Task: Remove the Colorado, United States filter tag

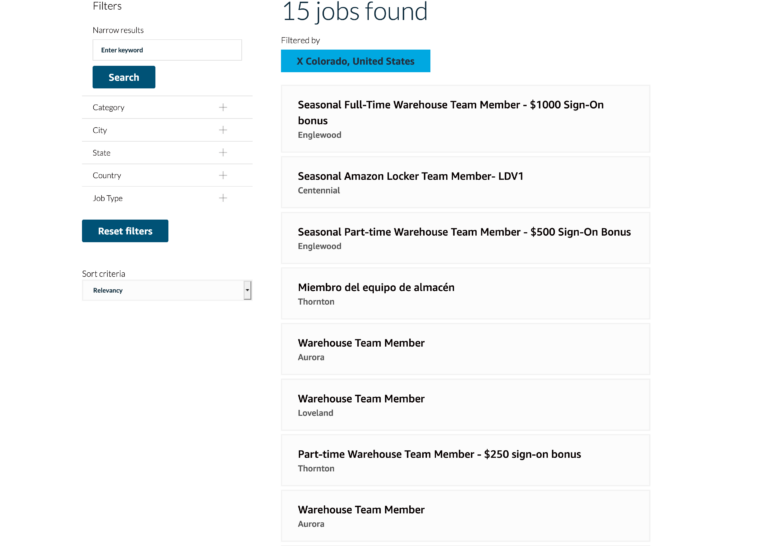Action: click(355, 61)
